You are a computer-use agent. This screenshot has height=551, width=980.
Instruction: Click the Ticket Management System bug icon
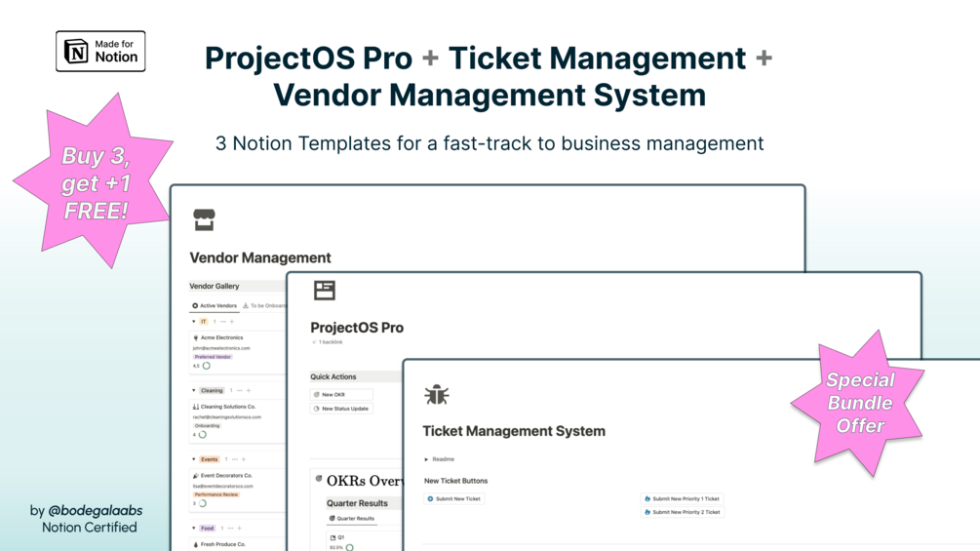pyautogui.click(x=436, y=395)
